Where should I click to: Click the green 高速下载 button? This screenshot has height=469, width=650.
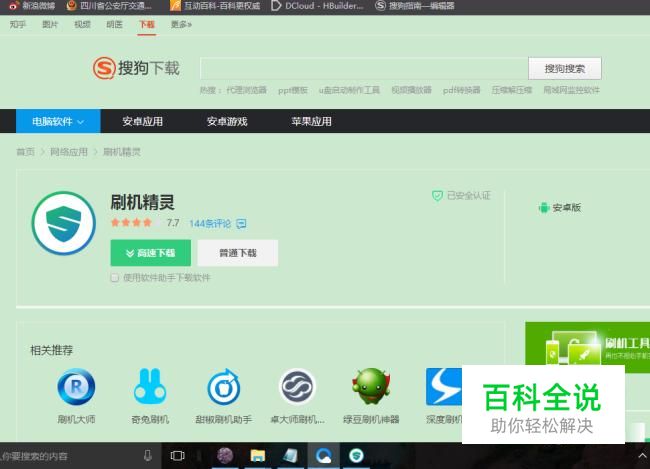click(151, 253)
